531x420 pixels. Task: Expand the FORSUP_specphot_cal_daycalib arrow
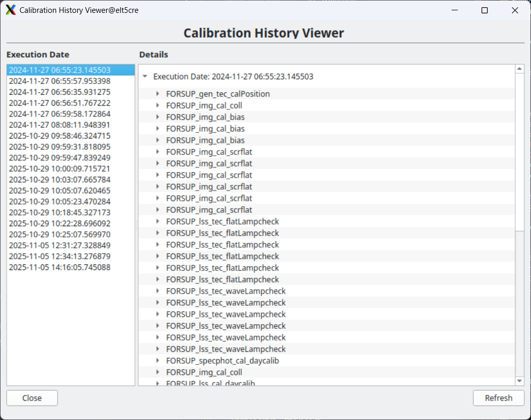point(158,360)
